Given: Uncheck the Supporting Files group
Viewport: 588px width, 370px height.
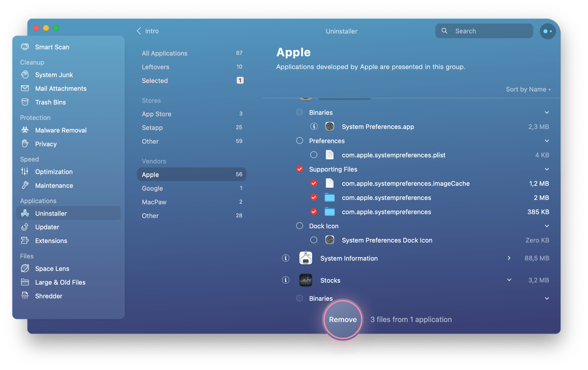Looking at the screenshot, I should pos(300,169).
